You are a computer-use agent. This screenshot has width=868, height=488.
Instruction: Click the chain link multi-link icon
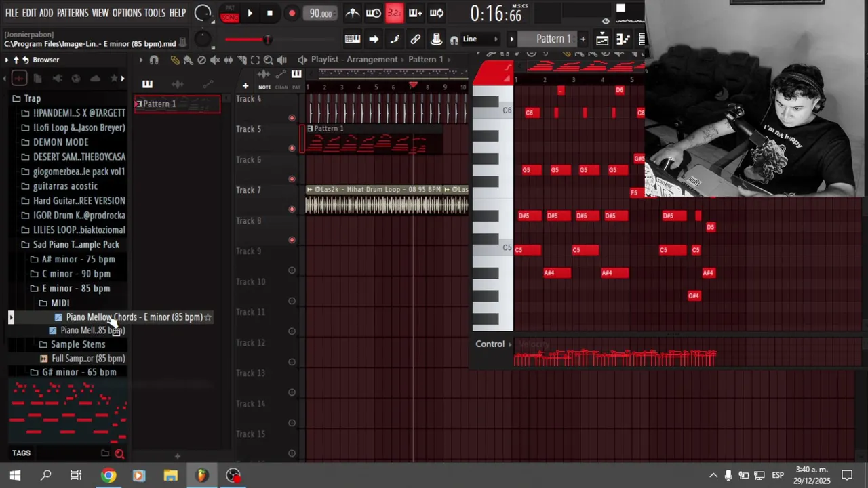[416, 39]
